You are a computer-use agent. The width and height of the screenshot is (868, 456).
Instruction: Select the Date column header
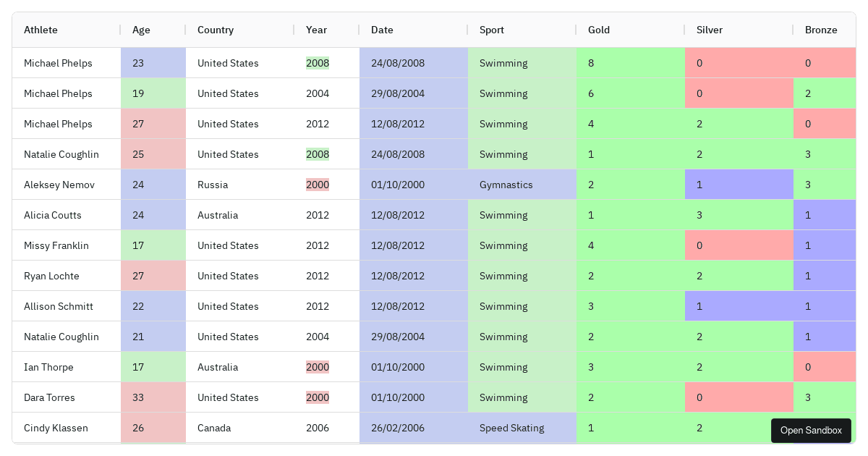pyautogui.click(x=383, y=30)
